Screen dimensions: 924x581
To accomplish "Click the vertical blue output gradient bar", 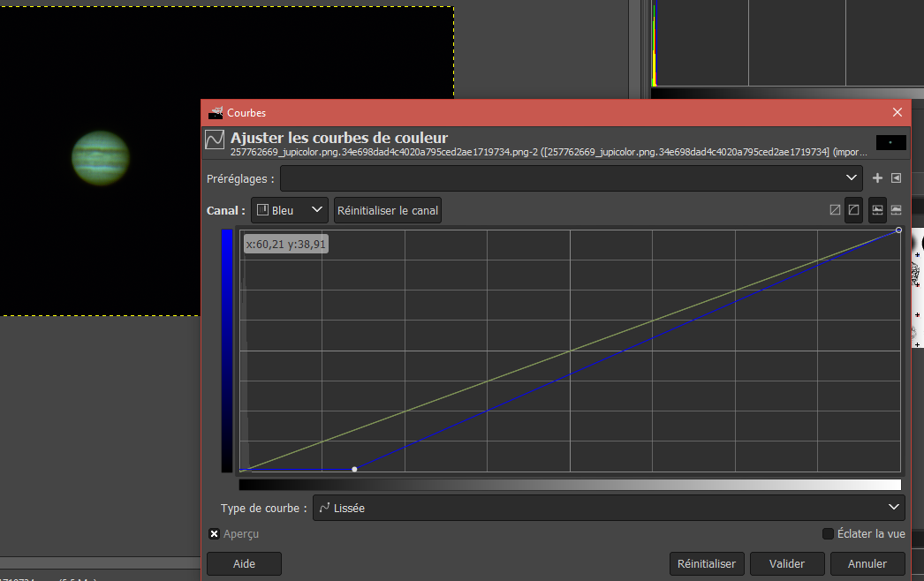I will 227,351.
